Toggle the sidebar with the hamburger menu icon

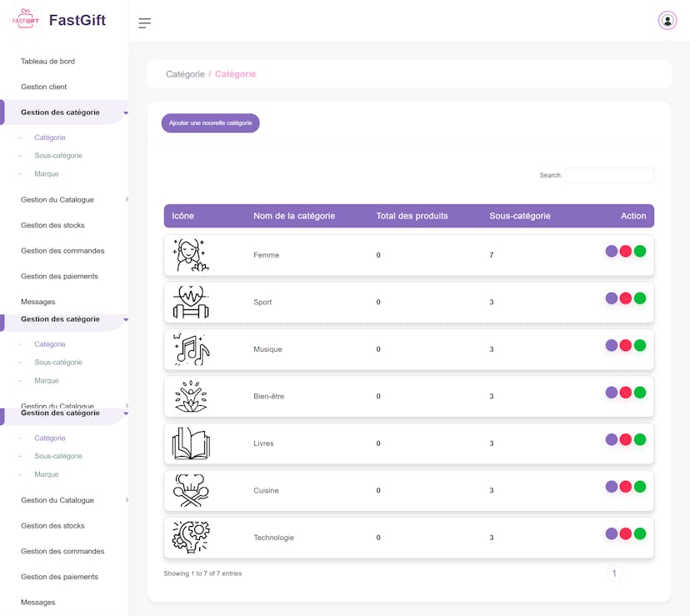tap(145, 23)
